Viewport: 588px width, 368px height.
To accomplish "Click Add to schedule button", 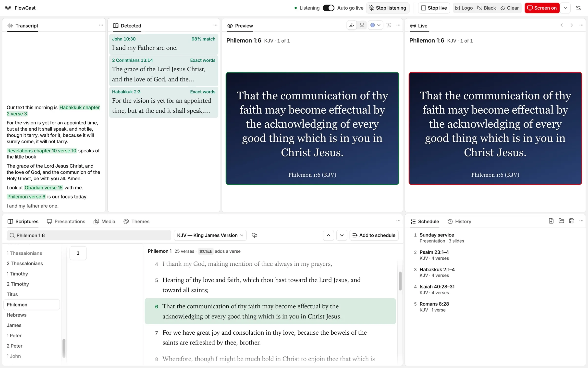I will (374, 235).
